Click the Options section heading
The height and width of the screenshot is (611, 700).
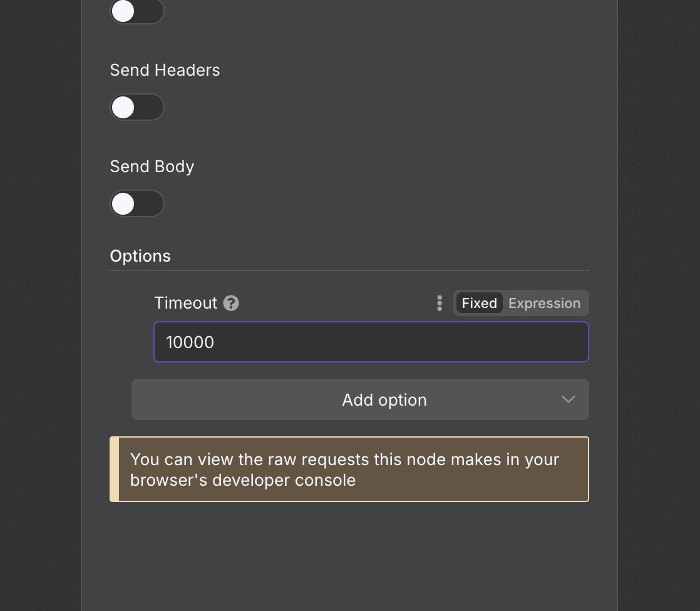[140, 256]
